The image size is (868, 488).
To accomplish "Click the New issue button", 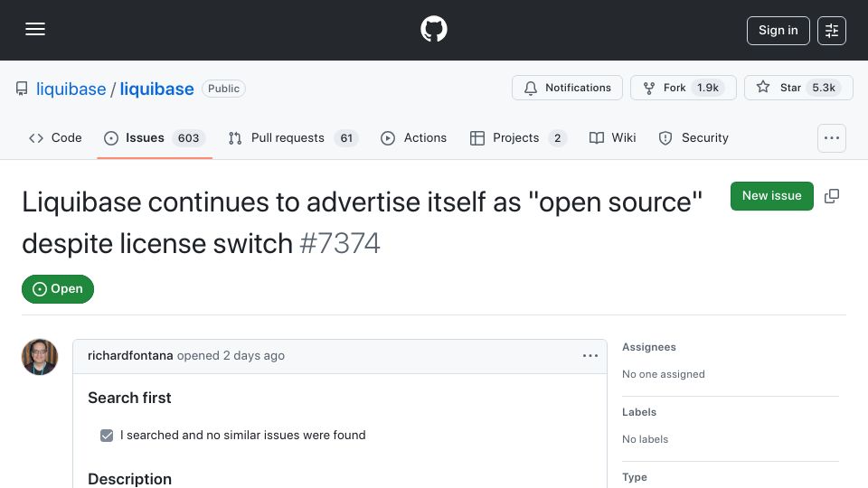I will 771,196.
